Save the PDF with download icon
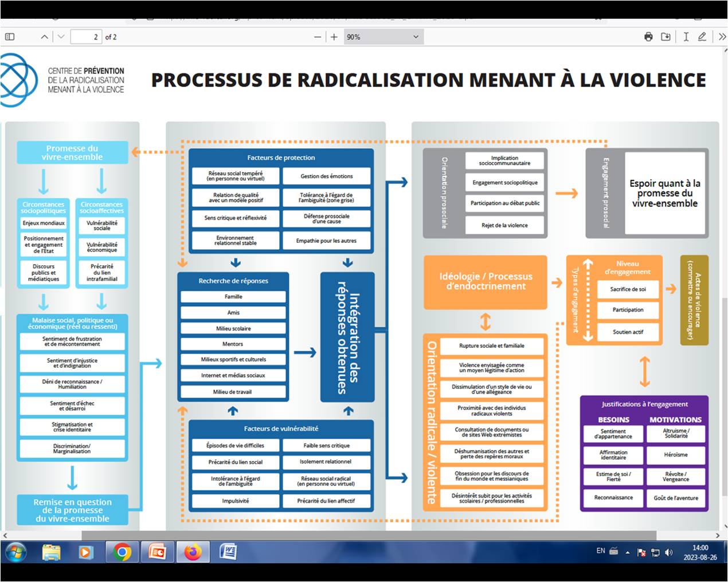Screen dimensions: 728x582 [x=666, y=37]
